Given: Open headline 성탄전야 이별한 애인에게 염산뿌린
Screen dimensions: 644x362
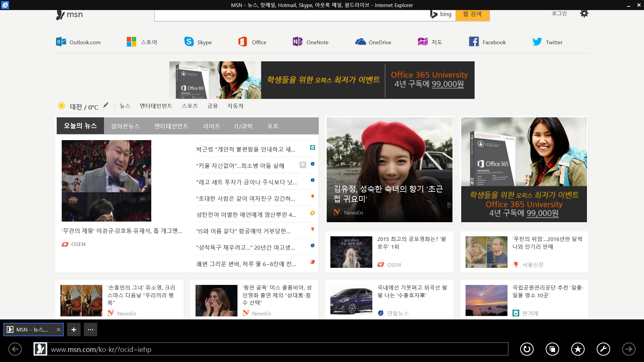Looking at the screenshot, I should click(246, 215).
